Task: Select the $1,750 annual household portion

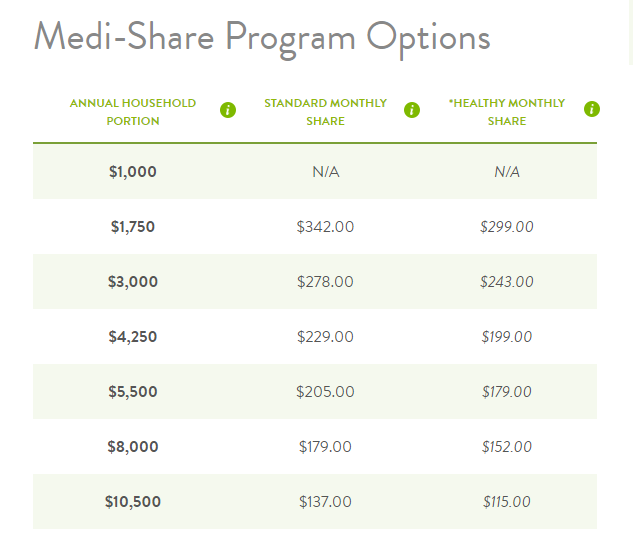Action: [133, 227]
